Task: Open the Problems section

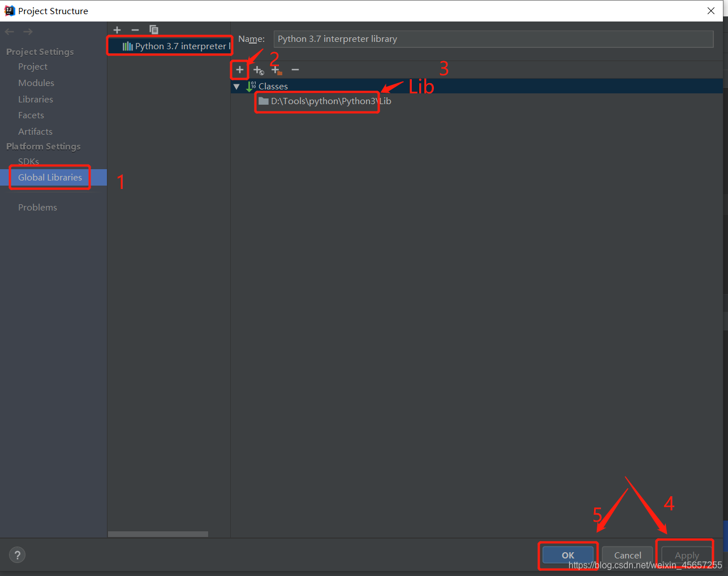Action: (x=37, y=208)
